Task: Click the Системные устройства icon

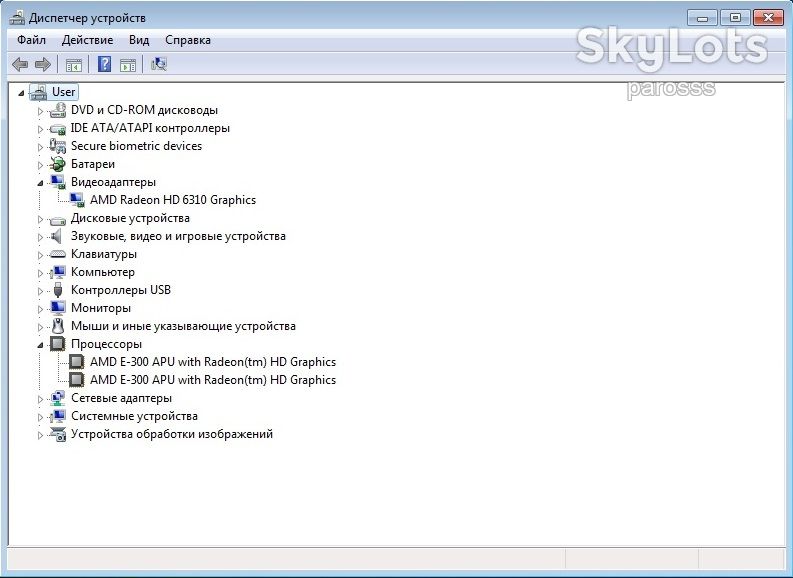Action: [58, 416]
